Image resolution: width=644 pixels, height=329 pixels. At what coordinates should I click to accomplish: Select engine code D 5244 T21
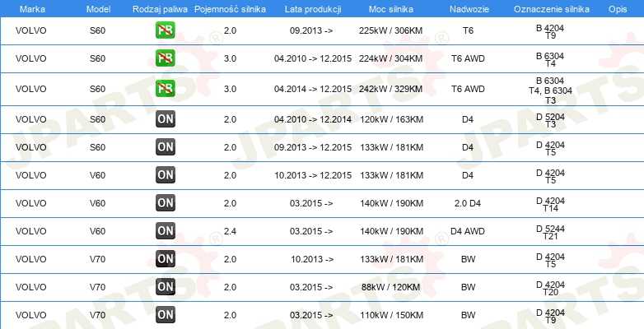pyautogui.click(x=550, y=232)
